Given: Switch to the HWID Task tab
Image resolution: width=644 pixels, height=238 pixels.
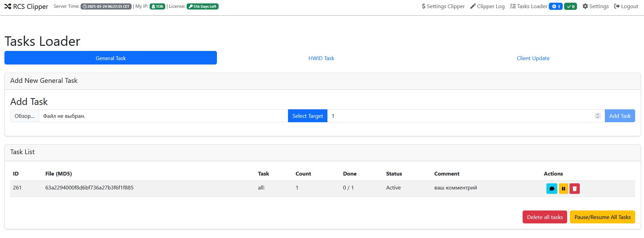Looking at the screenshot, I should pos(321,58).
